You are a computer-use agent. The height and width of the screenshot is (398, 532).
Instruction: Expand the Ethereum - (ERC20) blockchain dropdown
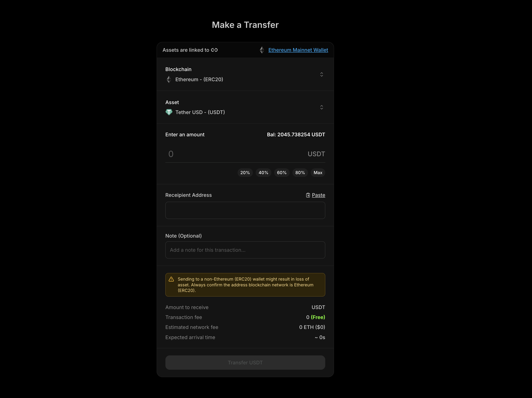[x=245, y=74]
